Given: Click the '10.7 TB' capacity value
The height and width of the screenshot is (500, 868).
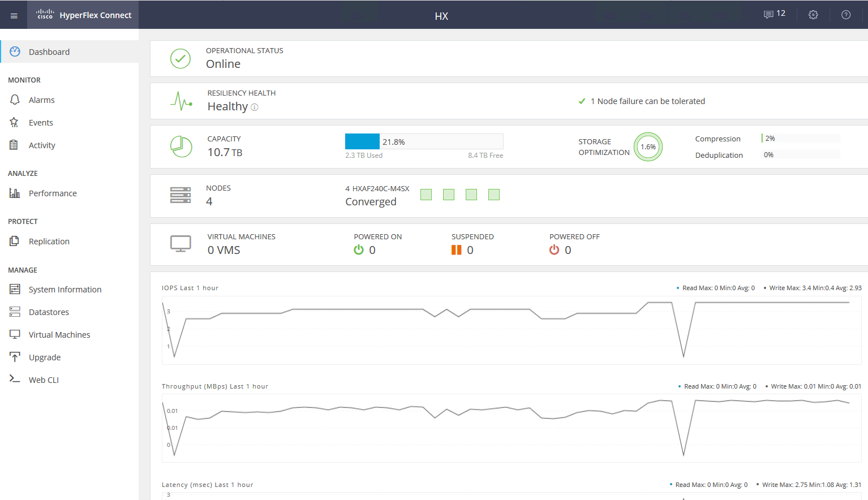Looking at the screenshot, I should point(225,152).
